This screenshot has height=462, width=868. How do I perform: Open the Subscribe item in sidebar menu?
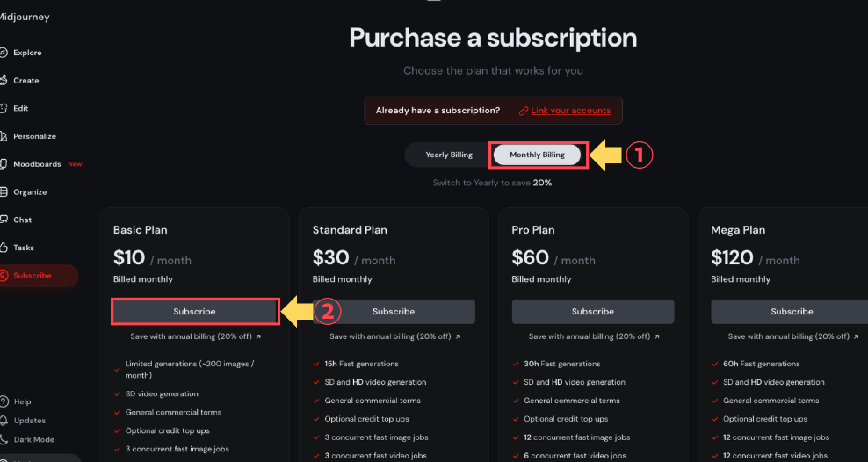coord(33,276)
